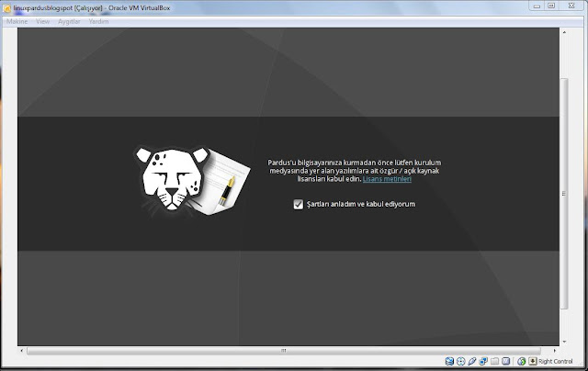Click the hard disk activity status icon

tap(449, 361)
